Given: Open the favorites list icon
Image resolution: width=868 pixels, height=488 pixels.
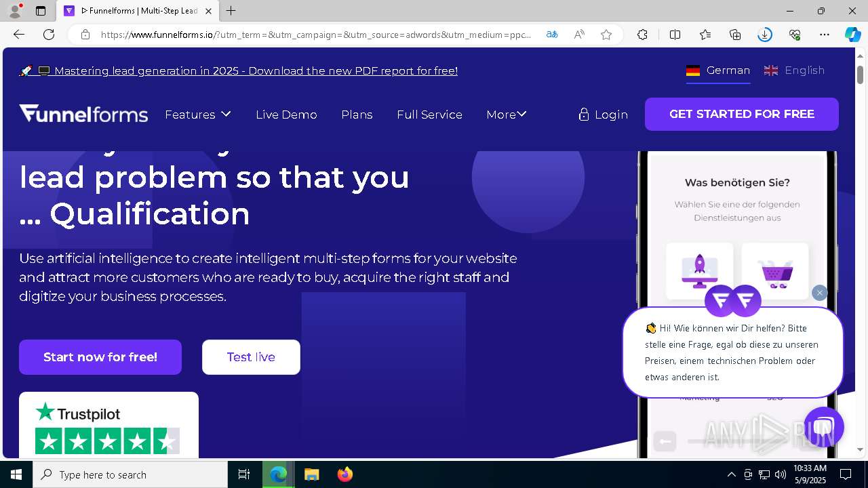Looking at the screenshot, I should pyautogui.click(x=705, y=35).
